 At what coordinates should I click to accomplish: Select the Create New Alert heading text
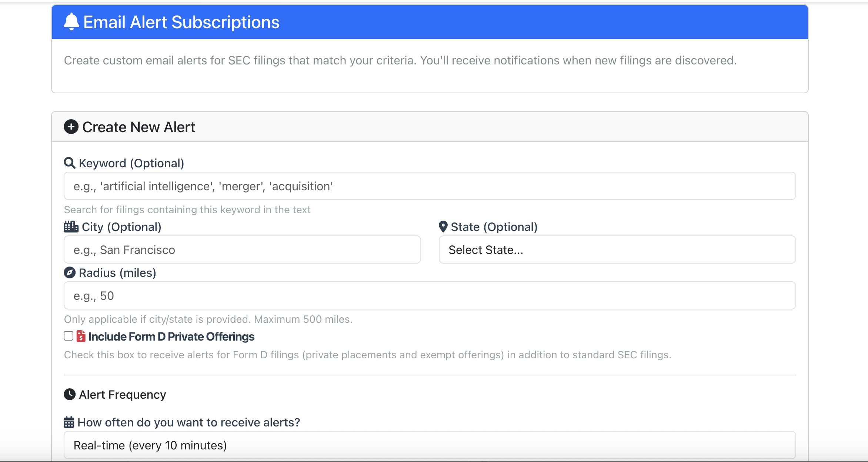139,127
